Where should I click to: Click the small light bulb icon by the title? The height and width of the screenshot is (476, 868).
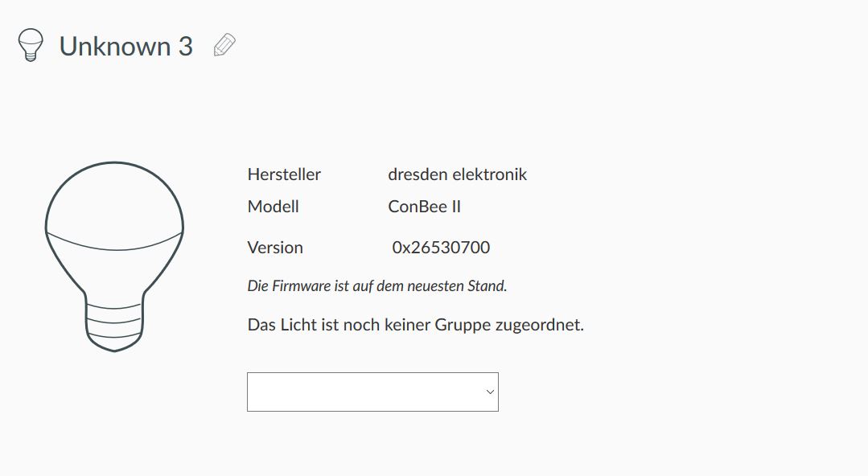pyautogui.click(x=30, y=46)
